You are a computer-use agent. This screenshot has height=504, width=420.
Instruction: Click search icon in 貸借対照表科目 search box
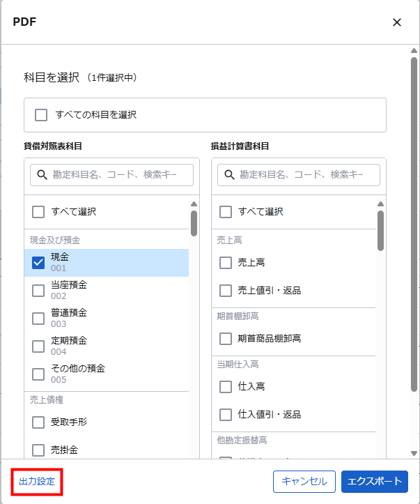[x=42, y=176]
